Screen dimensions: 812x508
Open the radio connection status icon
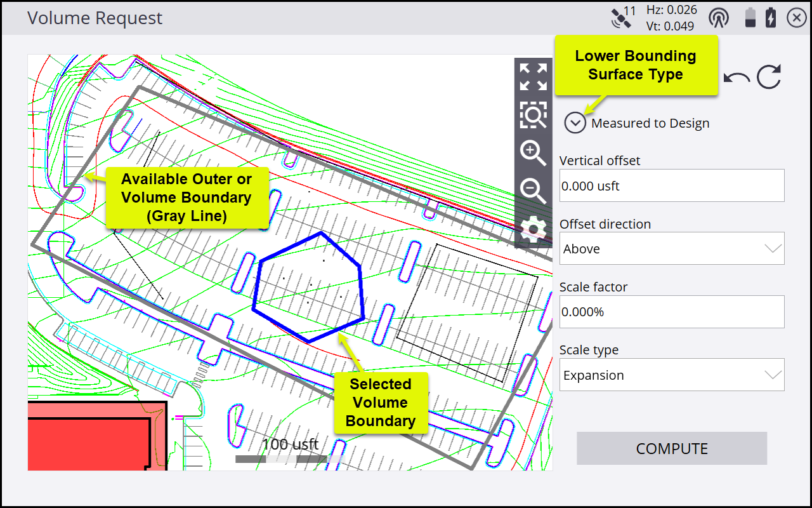click(719, 18)
